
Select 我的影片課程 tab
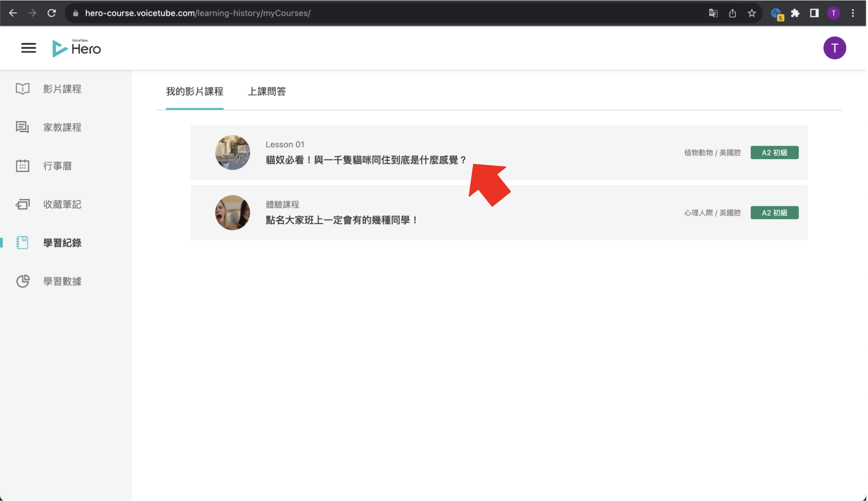coord(195,91)
